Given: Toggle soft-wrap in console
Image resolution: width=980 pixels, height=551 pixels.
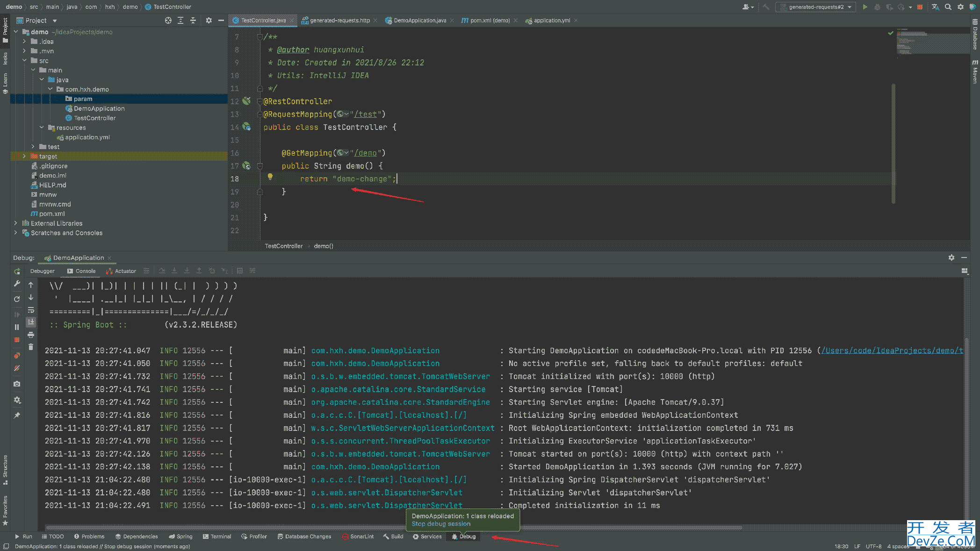Looking at the screenshot, I should [x=31, y=310].
